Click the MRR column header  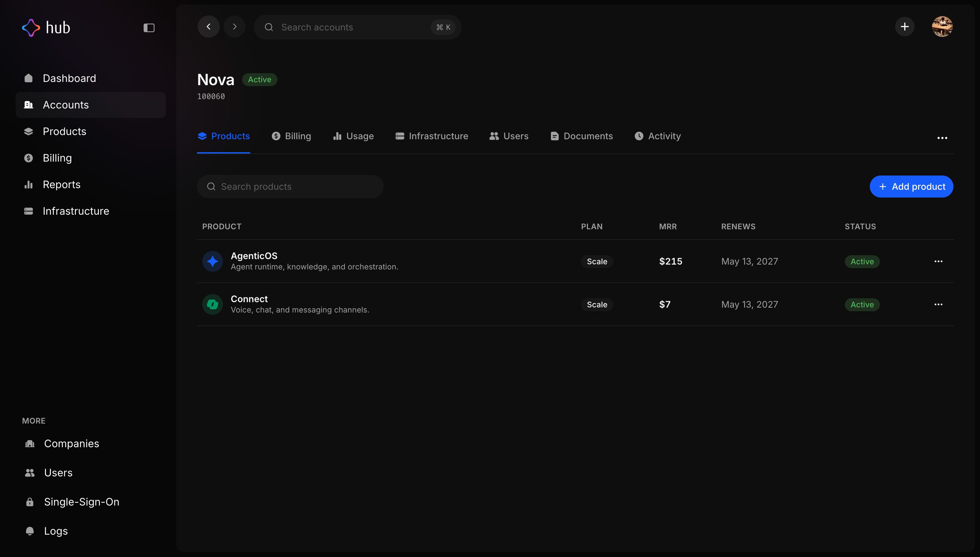click(668, 227)
